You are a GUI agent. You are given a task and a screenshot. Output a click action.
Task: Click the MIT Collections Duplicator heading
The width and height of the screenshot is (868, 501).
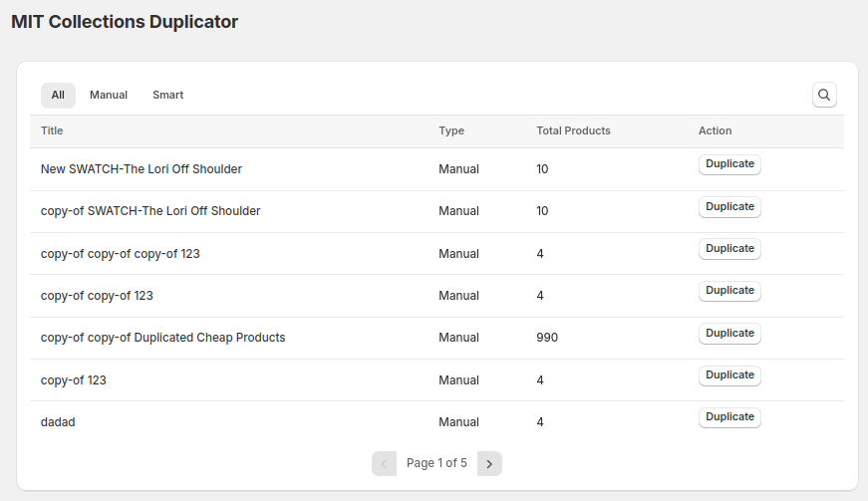click(x=125, y=22)
